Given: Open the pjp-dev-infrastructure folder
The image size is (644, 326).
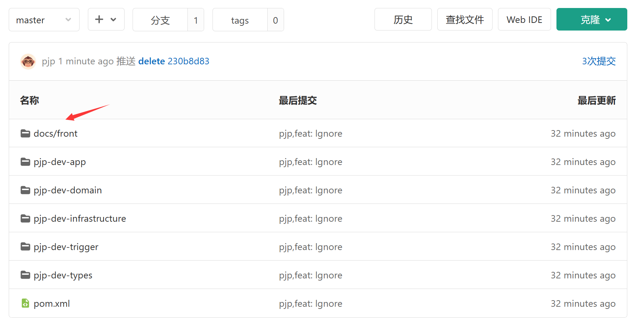Looking at the screenshot, I should tap(80, 218).
